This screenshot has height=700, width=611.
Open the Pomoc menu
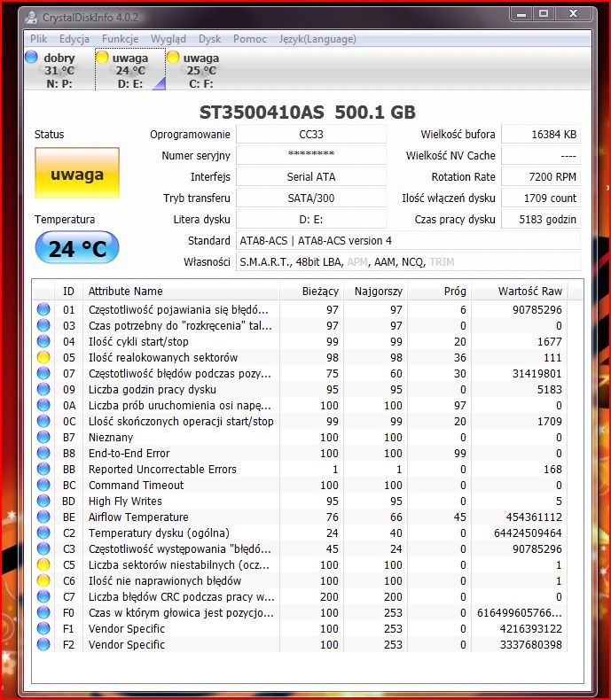point(250,39)
